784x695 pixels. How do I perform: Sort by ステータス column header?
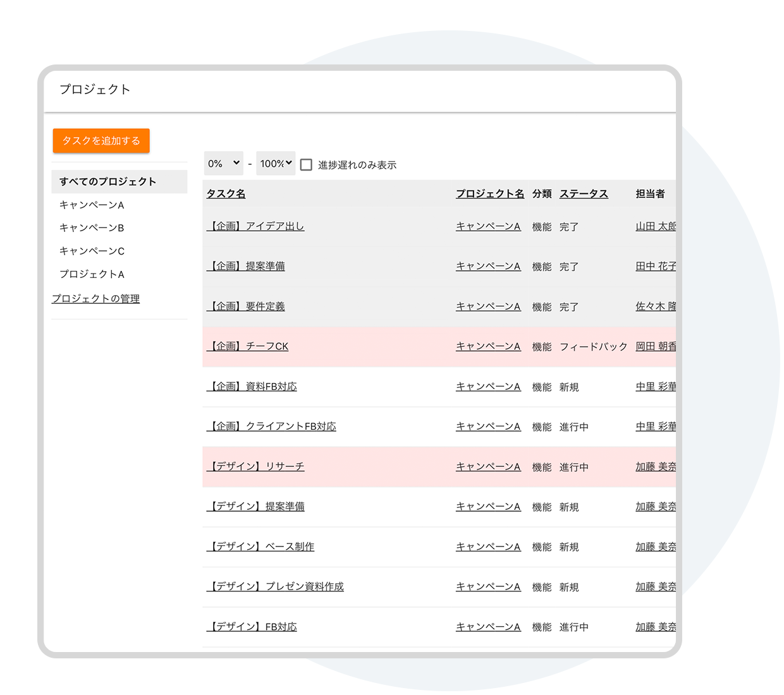click(584, 194)
